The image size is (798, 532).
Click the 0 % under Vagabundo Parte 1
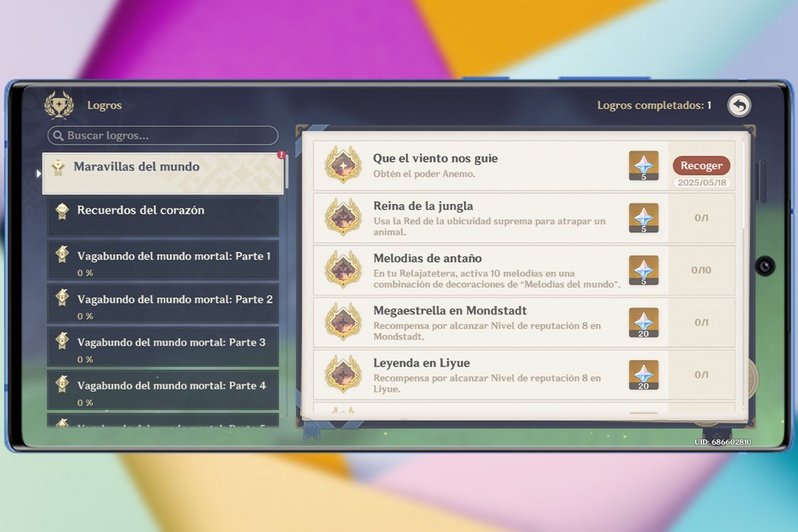click(x=84, y=273)
